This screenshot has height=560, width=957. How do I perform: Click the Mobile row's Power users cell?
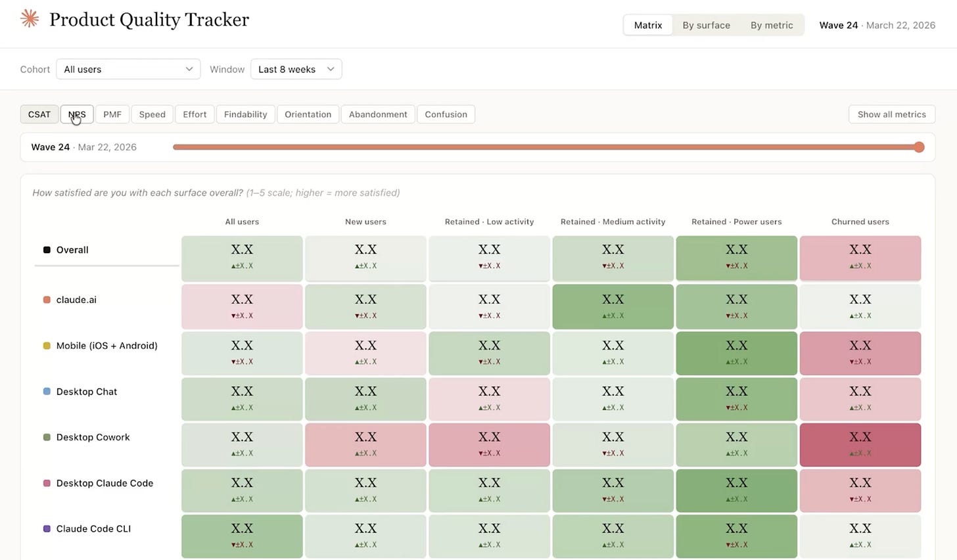click(737, 353)
